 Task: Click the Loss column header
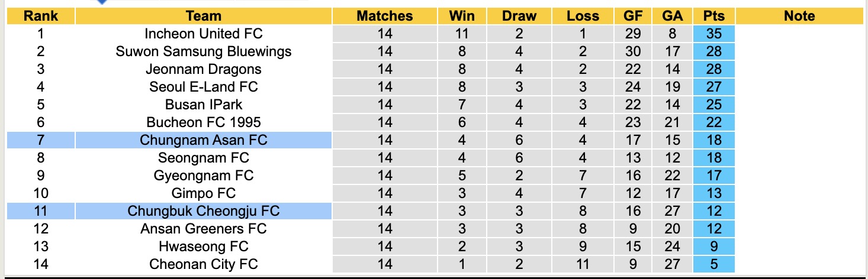pyautogui.click(x=583, y=17)
